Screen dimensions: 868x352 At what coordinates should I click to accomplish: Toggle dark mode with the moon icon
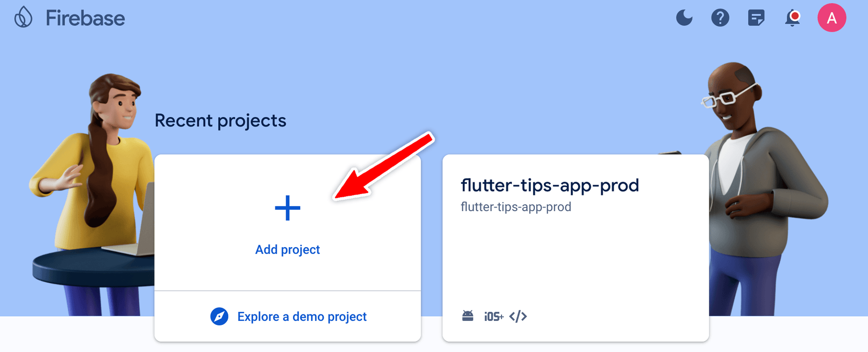tap(684, 18)
